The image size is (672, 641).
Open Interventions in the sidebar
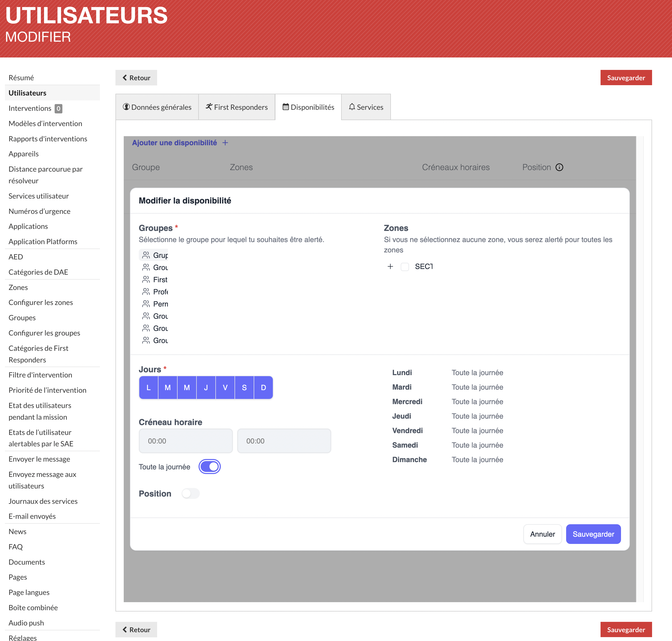[x=30, y=108]
